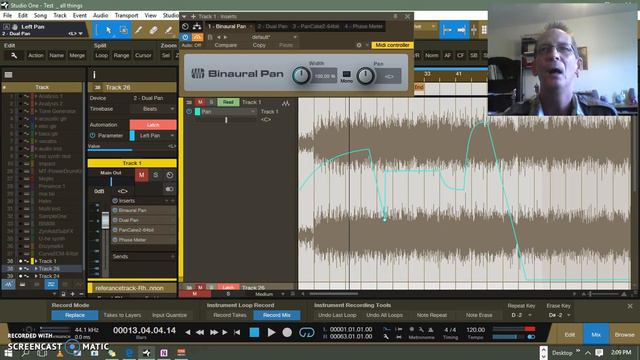Click the inspector info icon
The image size is (640, 360).
coord(94,75)
